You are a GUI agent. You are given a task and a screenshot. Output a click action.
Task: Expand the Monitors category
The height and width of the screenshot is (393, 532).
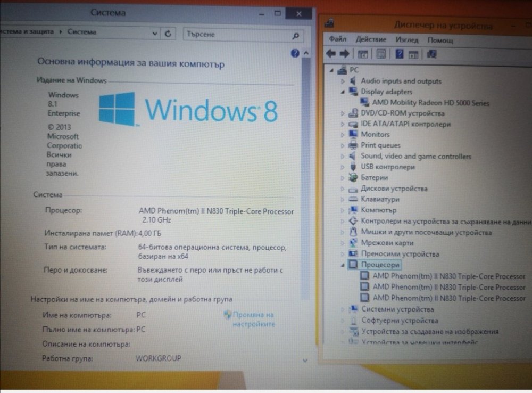click(x=343, y=134)
